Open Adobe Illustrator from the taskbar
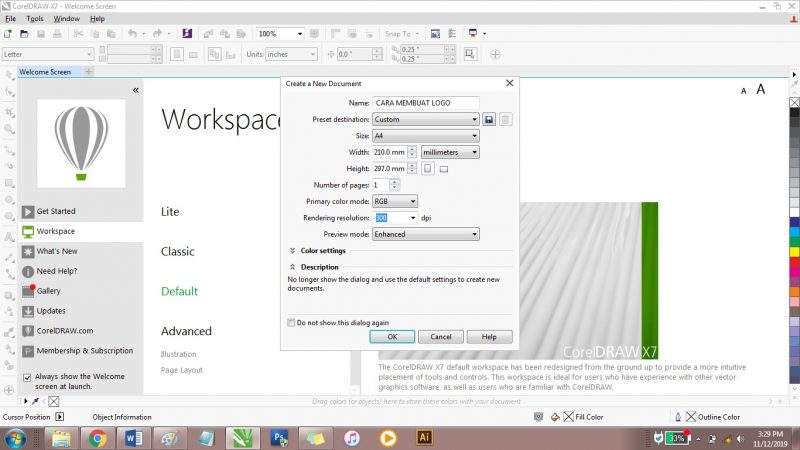800x450 pixels. pyautogui.click(x=424, y=438)
